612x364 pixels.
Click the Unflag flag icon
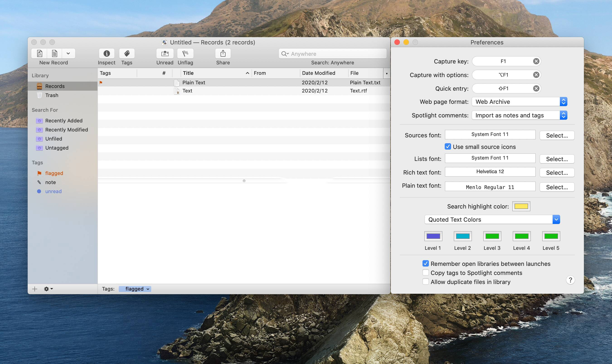coord(185,53)
